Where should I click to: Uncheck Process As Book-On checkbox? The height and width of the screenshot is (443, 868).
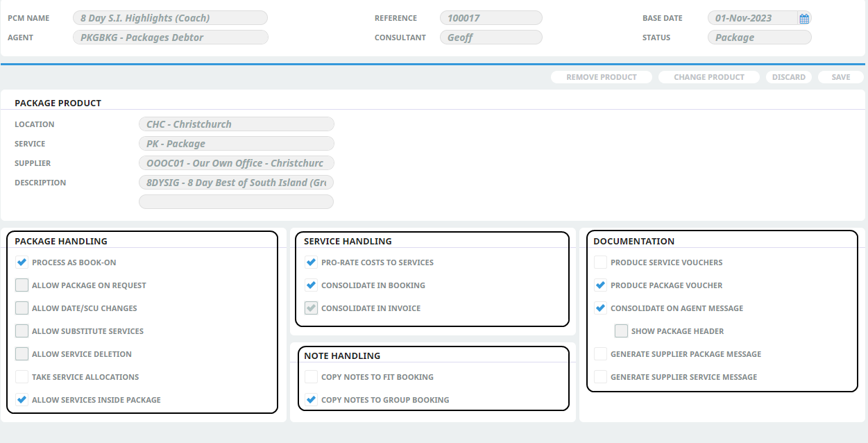click(22, 262)
